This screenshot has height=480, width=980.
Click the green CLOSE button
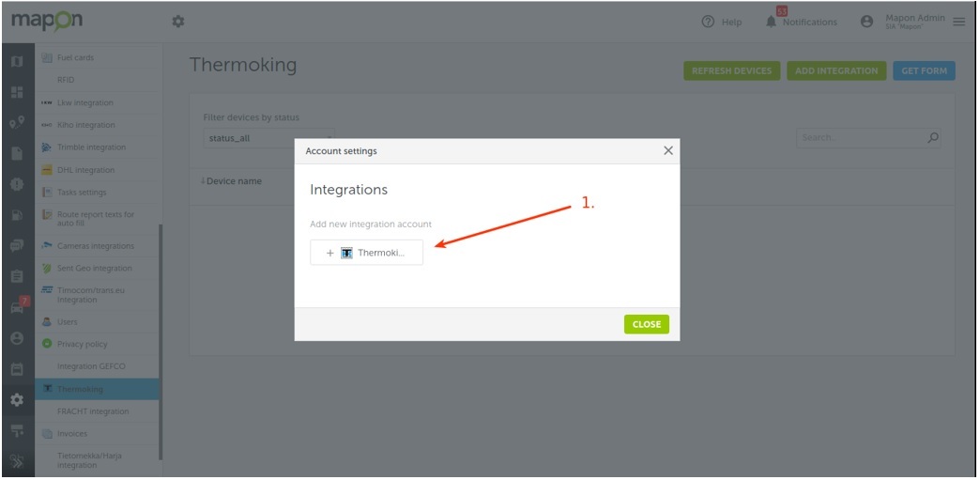point(646,324)
